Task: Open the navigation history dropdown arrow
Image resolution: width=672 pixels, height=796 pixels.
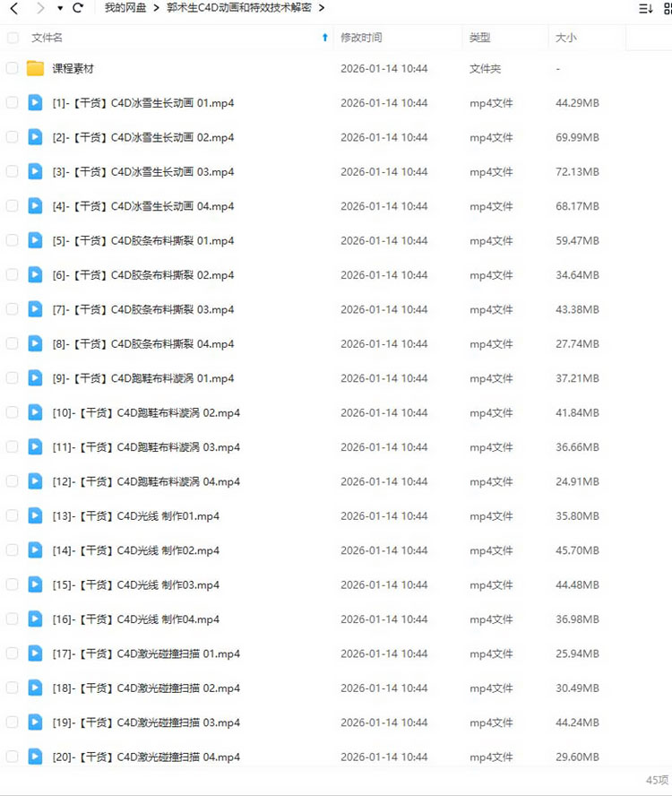Action: pos(60,8)
